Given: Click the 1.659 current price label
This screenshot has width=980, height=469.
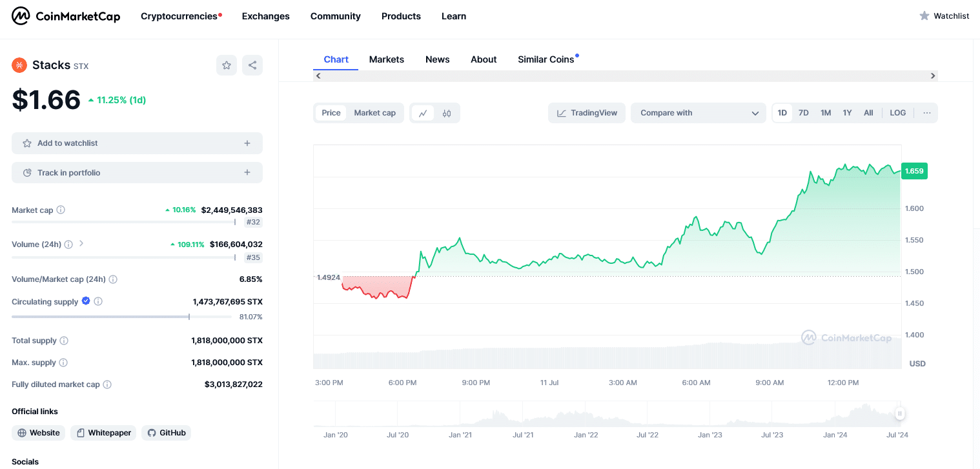Looking at the screenshot, I should [914, 171].
